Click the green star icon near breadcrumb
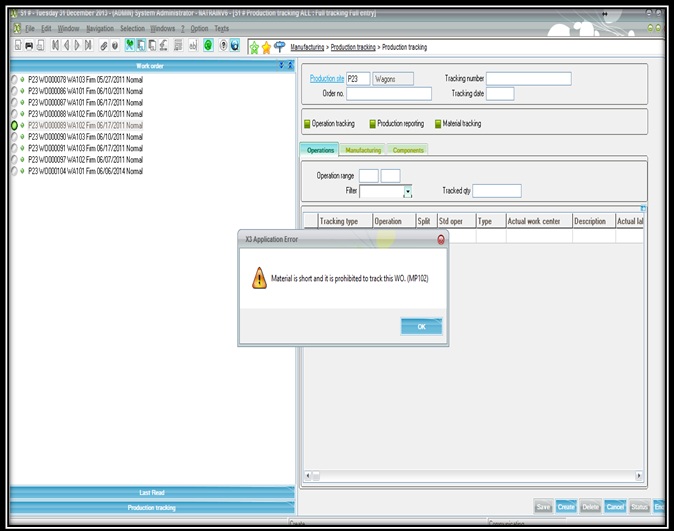The width and height of the screenshot is (675, 531). [253, 47]
